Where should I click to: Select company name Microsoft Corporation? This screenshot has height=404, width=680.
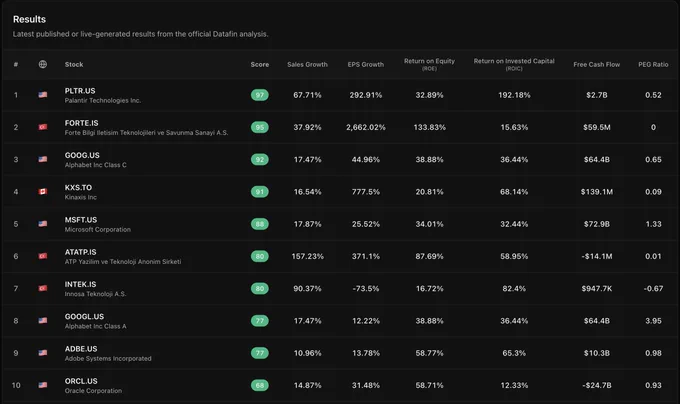tap(98, 229)
